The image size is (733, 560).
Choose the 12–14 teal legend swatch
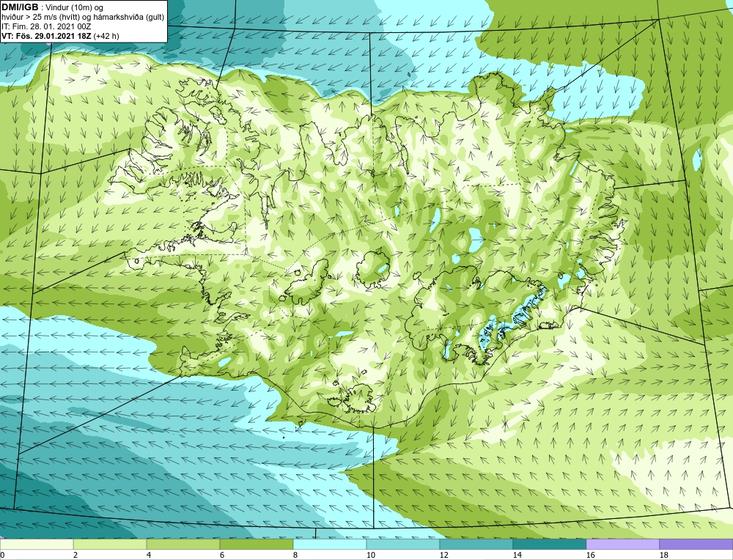[x=476, y=544]
